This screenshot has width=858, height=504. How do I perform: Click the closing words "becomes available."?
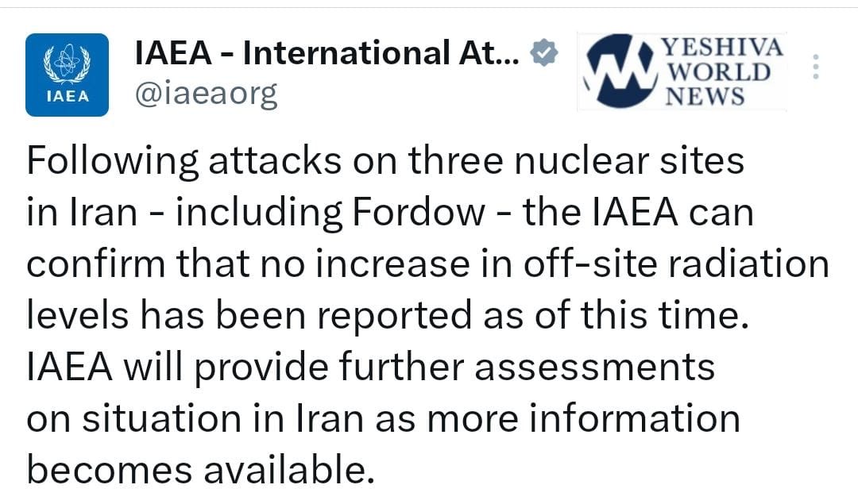pyautogui.click(x=200, y=470)
